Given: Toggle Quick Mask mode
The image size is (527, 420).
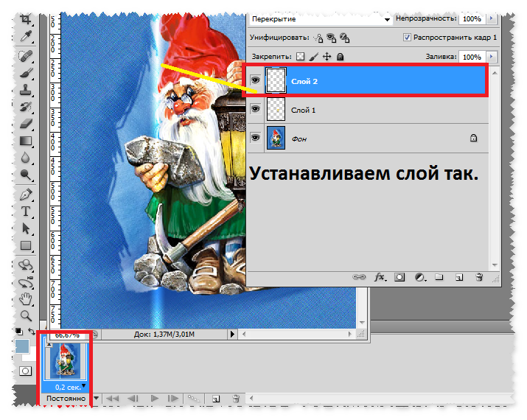Looking at the screenshot, I should point(26,371).
